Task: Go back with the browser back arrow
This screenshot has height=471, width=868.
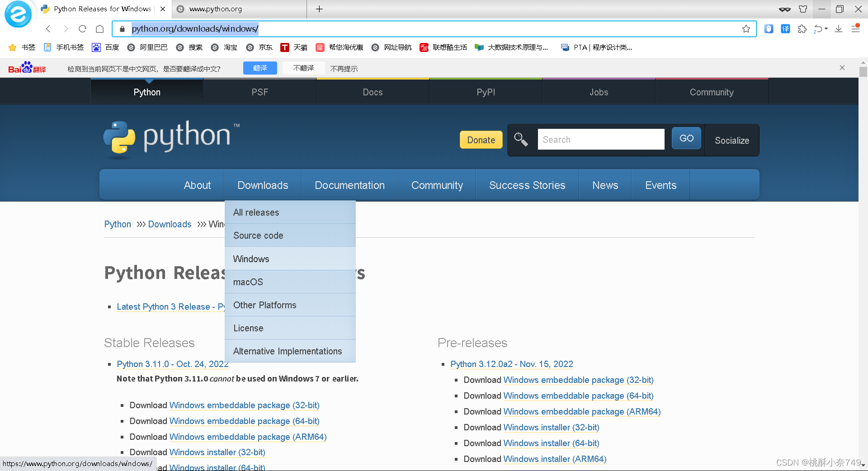Action: [x=48, y=29]
